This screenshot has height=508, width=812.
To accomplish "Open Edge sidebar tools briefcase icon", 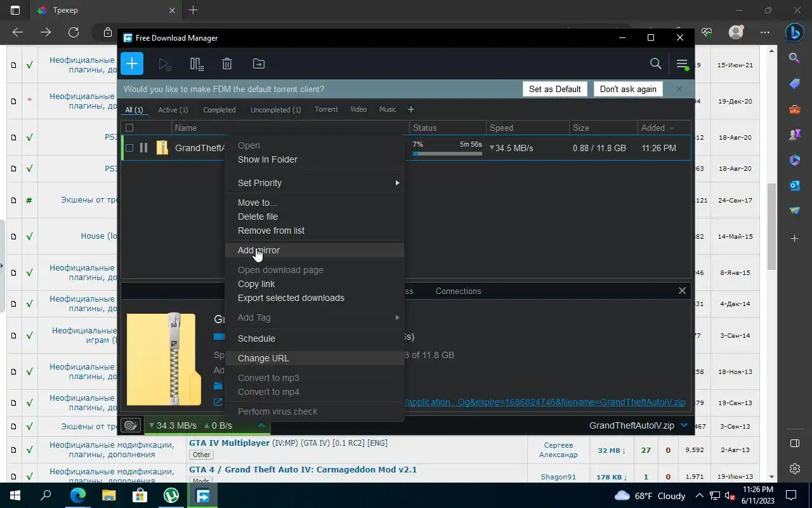I will coord(794,109).
